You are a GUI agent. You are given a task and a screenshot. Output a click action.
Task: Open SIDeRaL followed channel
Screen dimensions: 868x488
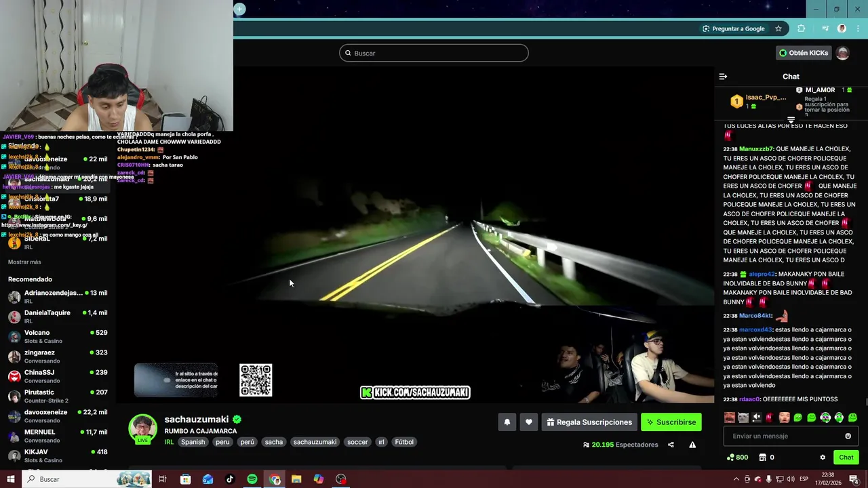coord(58,243)
